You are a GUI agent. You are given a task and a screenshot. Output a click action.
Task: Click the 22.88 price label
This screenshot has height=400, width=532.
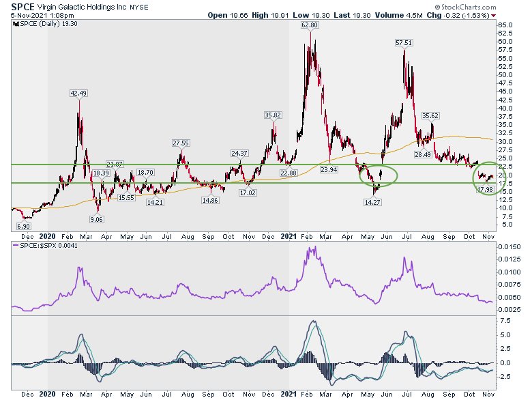289,173
